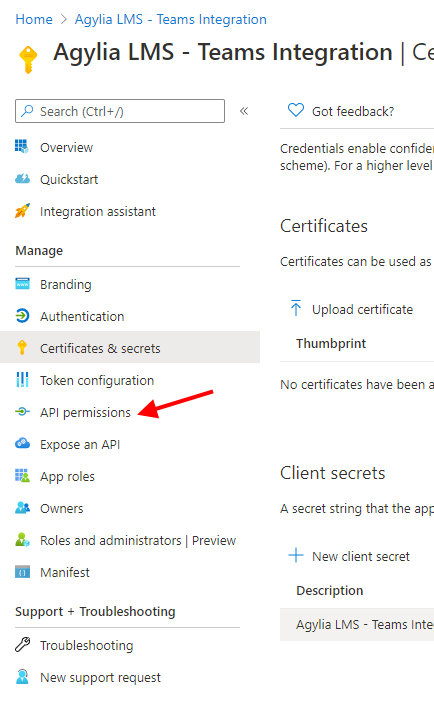434x703 pixels.
Task: Click the Roles and administrators icon
Action: (22, 540)
